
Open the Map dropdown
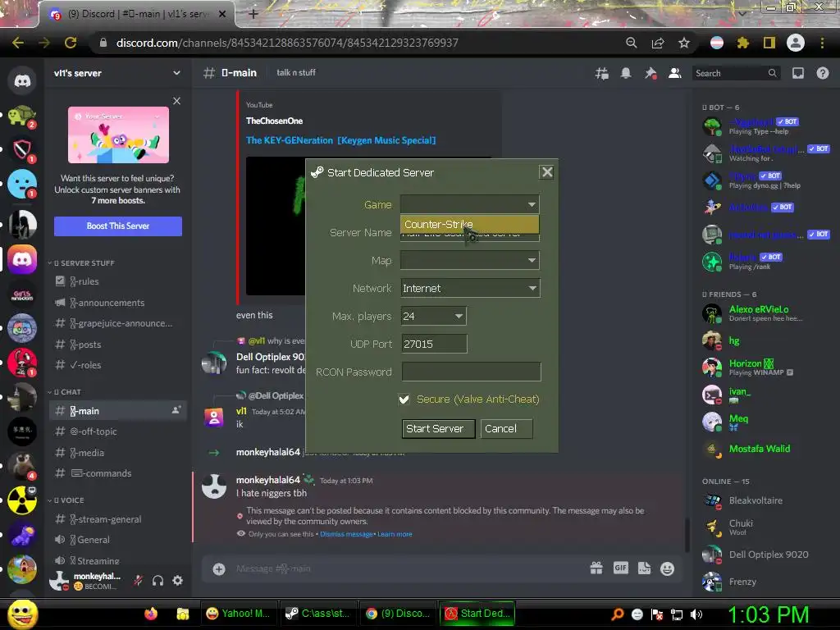tap(470, 260)
